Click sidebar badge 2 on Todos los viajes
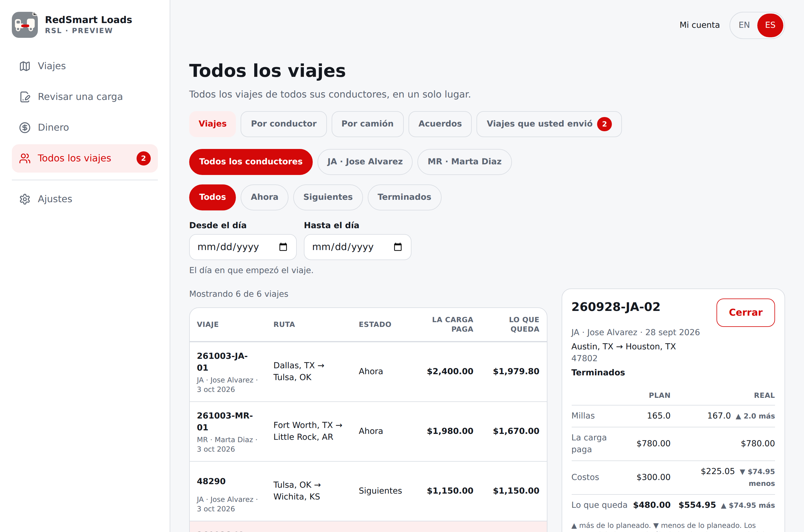Viewport: 804px width, 532px height. pyautogui.click(x=143, y=158)
